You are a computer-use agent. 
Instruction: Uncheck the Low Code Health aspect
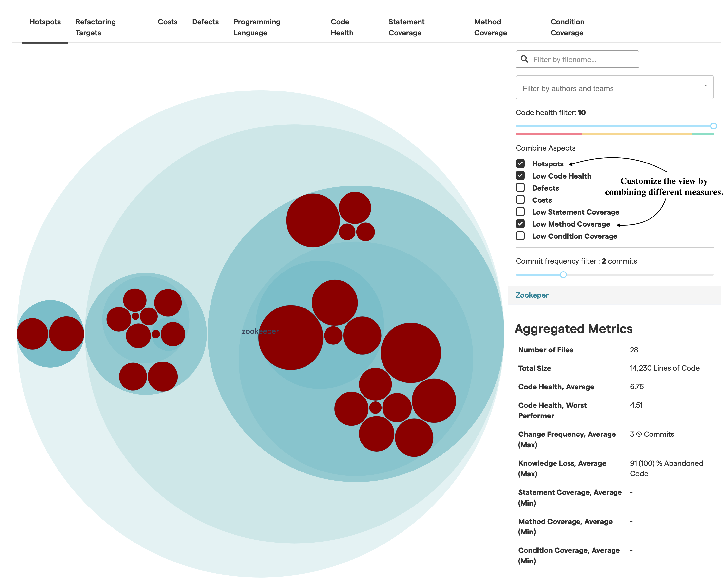click(520, 175)
